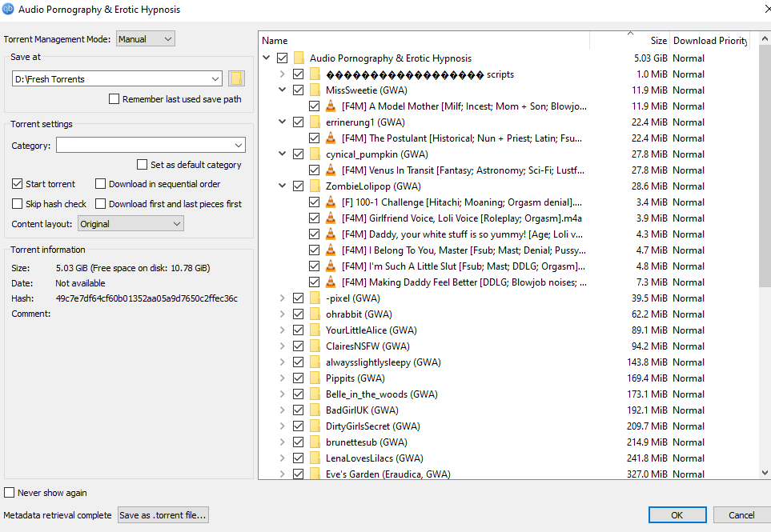Screen dimensions: 771x532
Task: Collapse the errinerung1 (GWA) folder
Action: [283, 122]
